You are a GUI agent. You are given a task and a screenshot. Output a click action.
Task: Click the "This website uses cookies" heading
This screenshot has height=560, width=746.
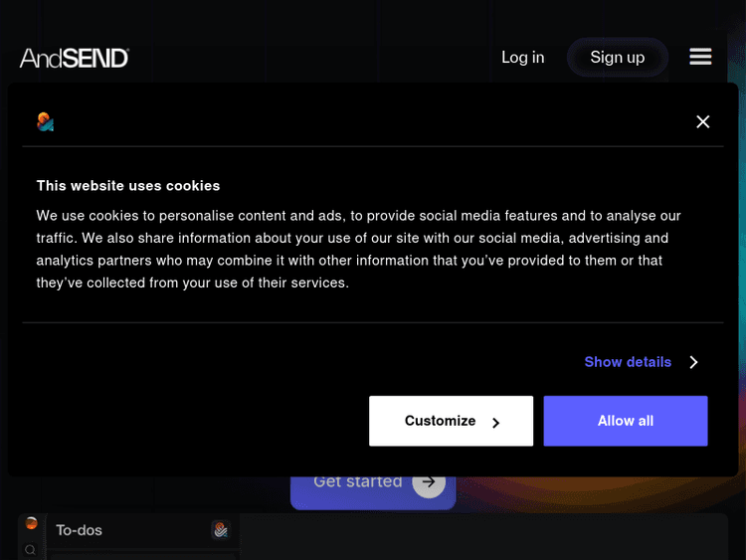tap(128, 185)
